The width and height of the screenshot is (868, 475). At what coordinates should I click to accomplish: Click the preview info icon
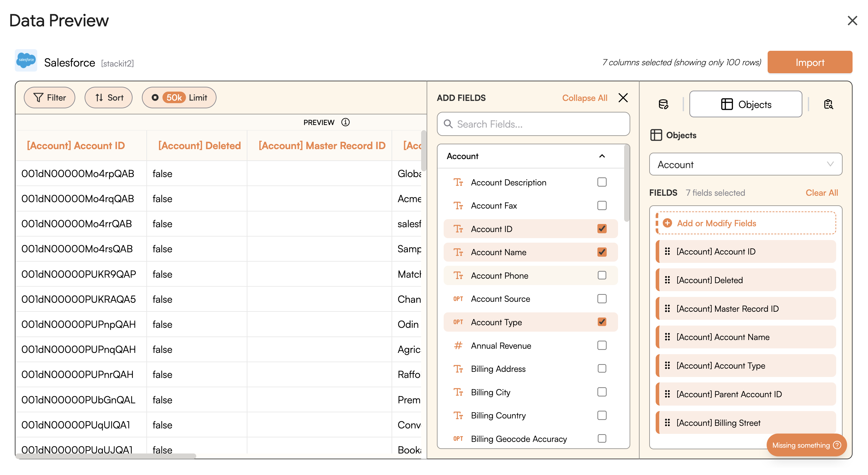pos(346,122)
